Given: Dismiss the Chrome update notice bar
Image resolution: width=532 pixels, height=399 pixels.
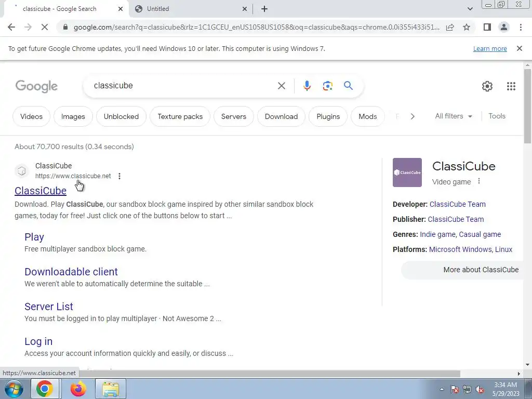Looking at the screenshot, I should (x=519, y=48).
